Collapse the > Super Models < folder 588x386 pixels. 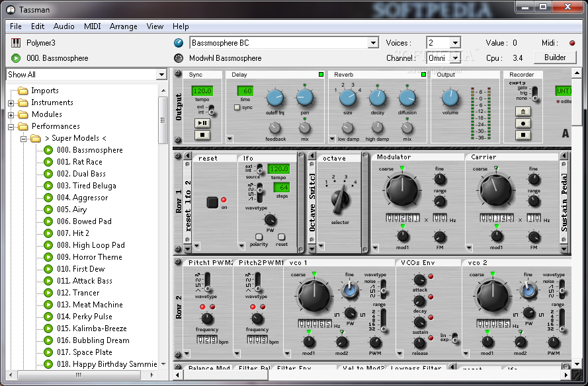tap(23, 139)
